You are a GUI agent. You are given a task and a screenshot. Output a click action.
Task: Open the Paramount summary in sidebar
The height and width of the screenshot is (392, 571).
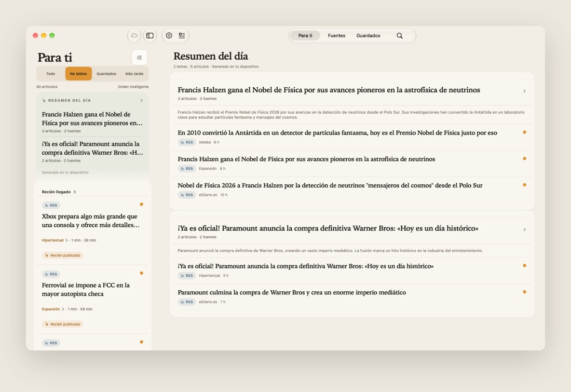pos(92,151)
